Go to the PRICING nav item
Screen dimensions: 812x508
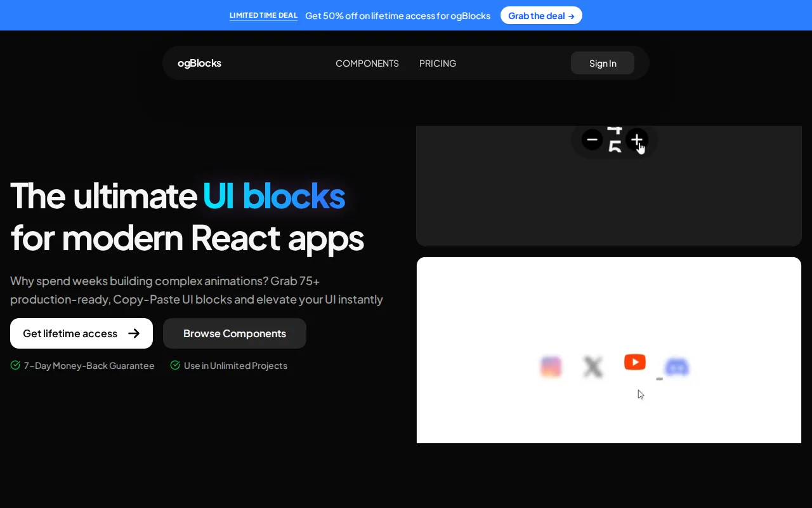tap(438, 63)
